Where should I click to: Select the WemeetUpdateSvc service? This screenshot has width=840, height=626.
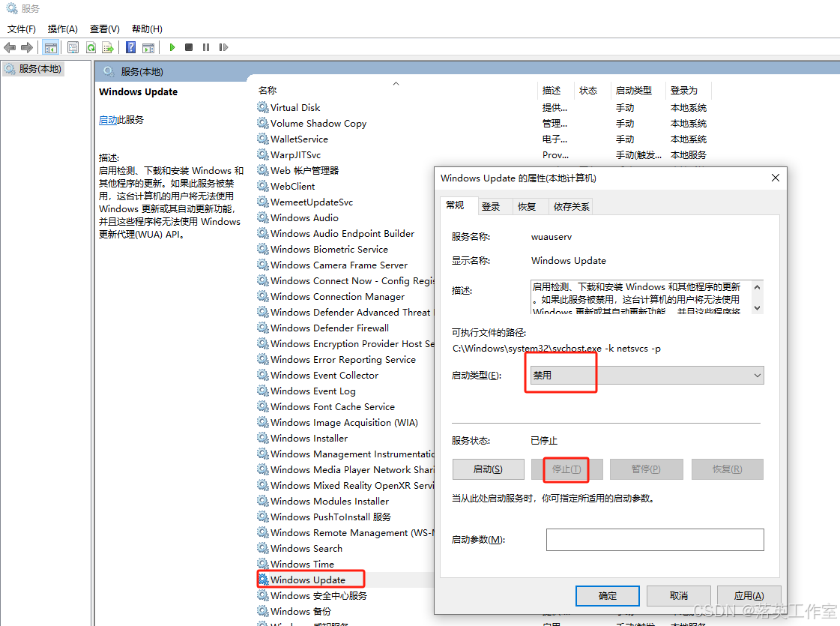click(x=311, y=202)
